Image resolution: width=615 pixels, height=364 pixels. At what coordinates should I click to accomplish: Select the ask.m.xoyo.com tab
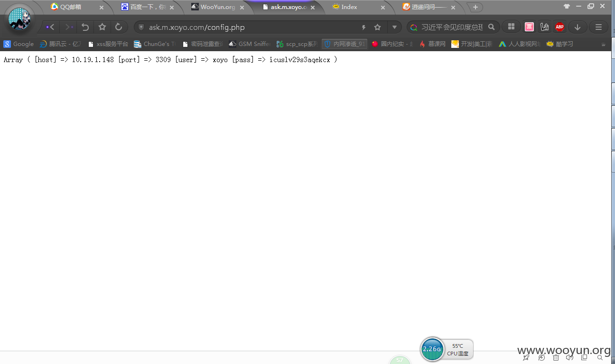[x=288, y=7]
